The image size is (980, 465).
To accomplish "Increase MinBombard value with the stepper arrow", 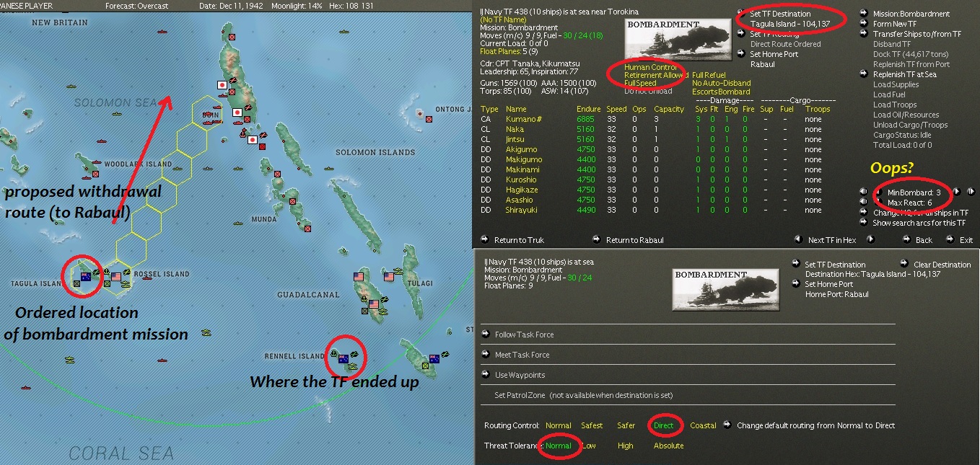I will 957,192.
